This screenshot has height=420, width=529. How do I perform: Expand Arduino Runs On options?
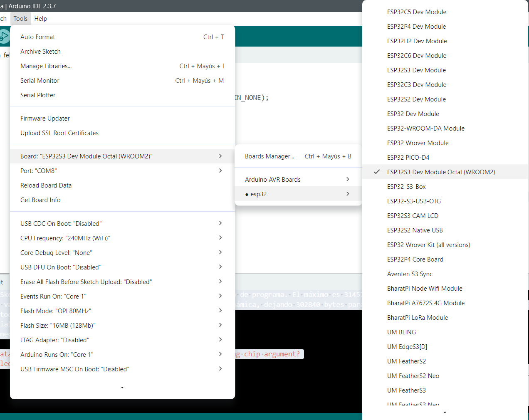coord(122,355)
